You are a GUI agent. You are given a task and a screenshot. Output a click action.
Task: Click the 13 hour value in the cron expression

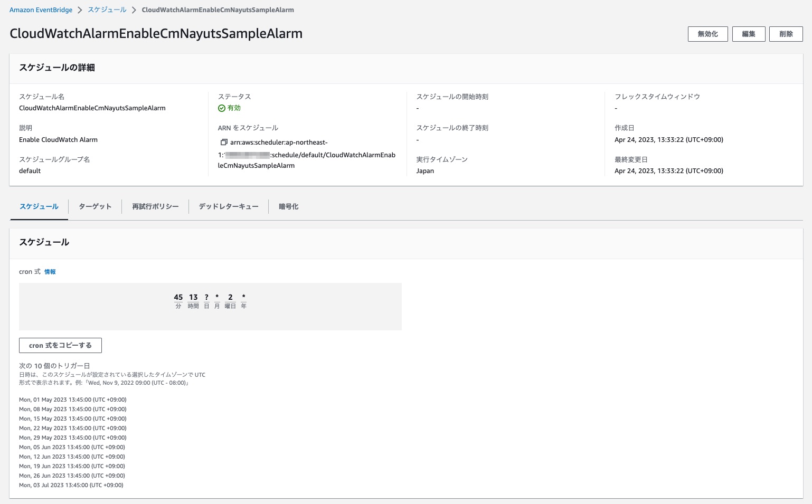(192, 297)
